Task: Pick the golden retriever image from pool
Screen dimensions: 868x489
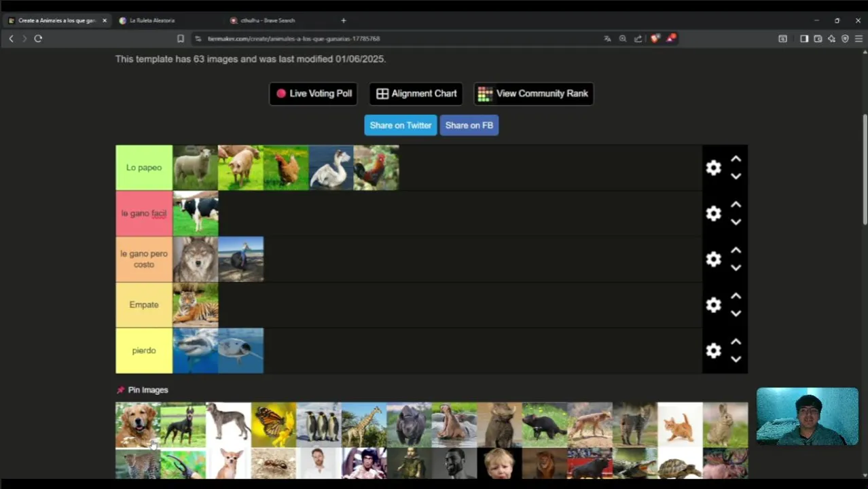Action: (138, 425)
